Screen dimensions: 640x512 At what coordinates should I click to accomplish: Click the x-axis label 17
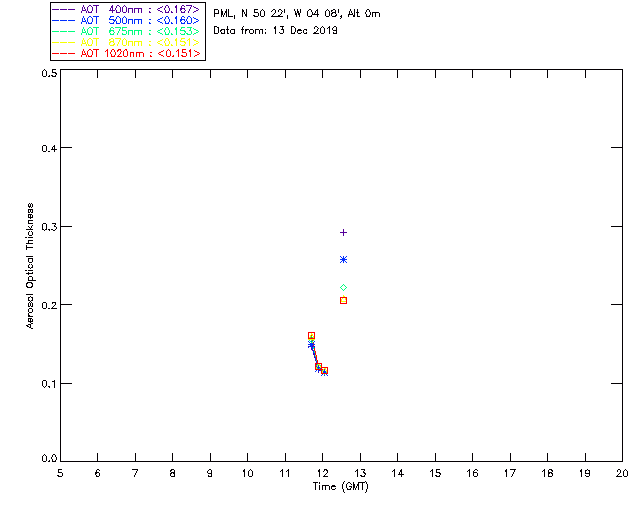tap(510, 473)
